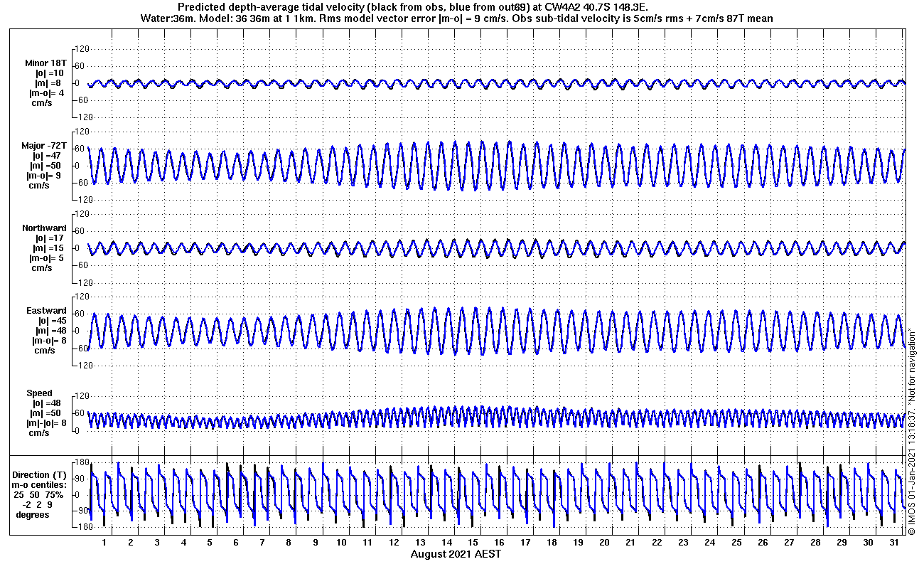Click day '29' on the date axis
924x569 pixels.
point(841,543)
